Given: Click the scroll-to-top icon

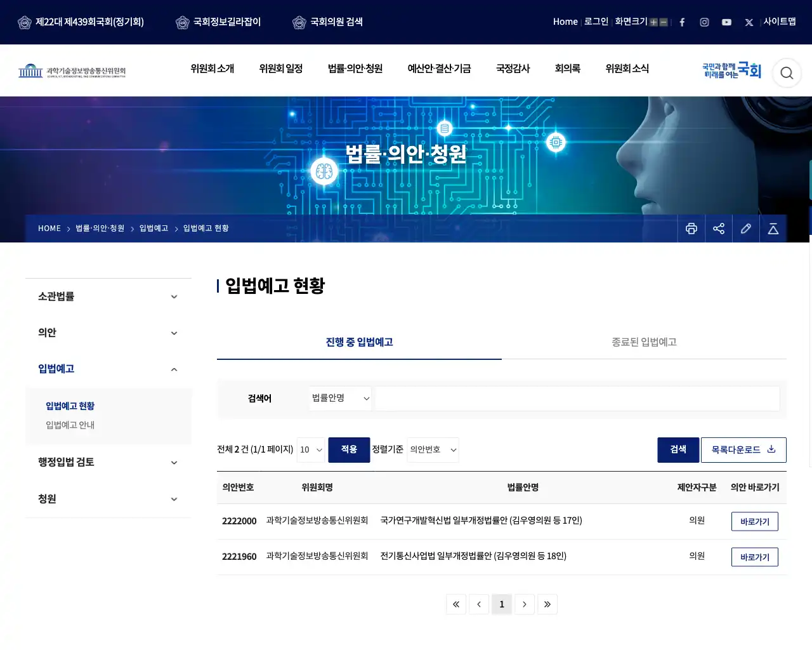Looking at the screenshot, I should [x=773, y=229].
